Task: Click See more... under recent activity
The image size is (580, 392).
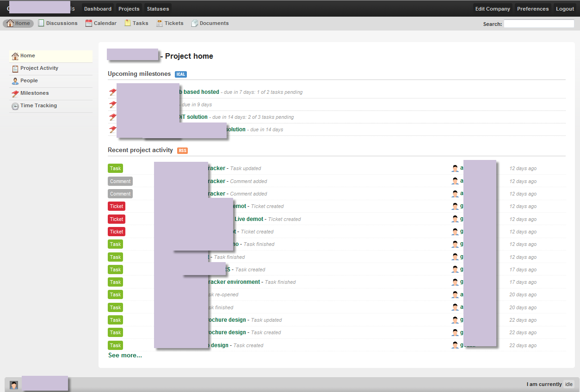Action: click(x=125, y=355)
